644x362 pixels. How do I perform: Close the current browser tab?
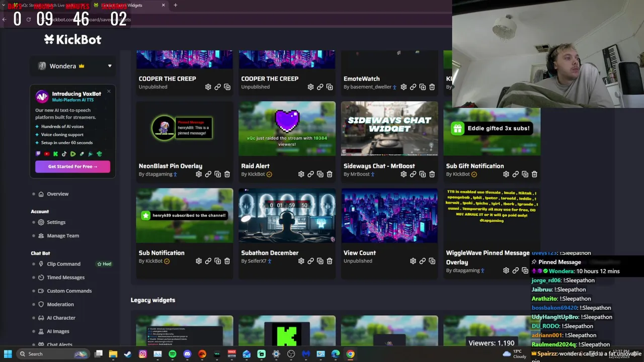point(163,5)
